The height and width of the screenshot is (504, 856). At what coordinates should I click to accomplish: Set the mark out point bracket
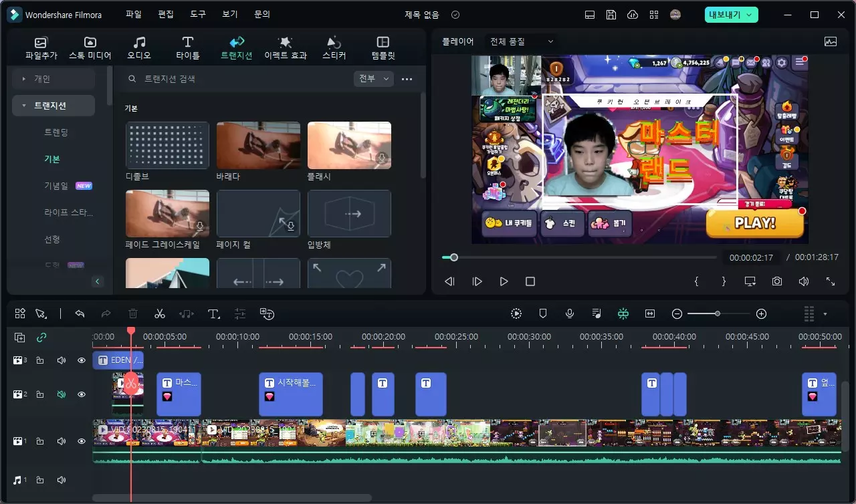click(724, 281)
